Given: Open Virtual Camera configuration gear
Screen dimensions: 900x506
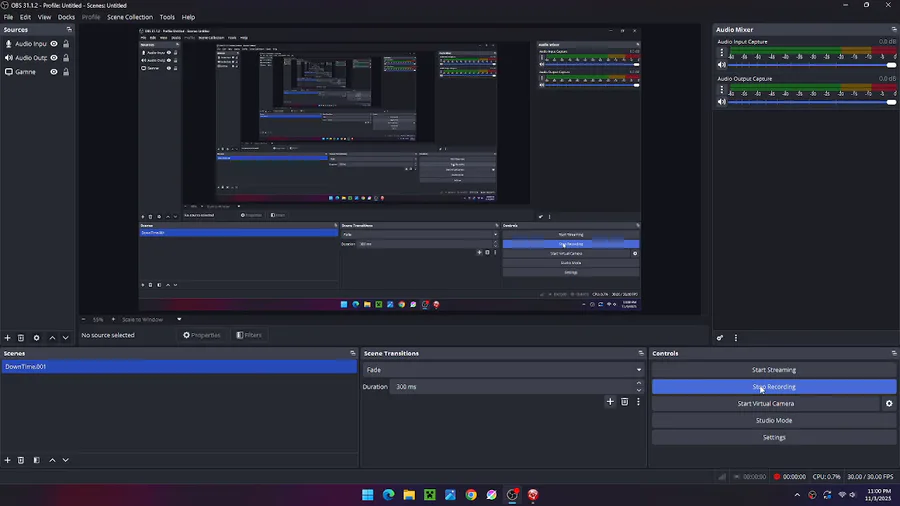Looking at the screenshot, I should click(889, 404).
